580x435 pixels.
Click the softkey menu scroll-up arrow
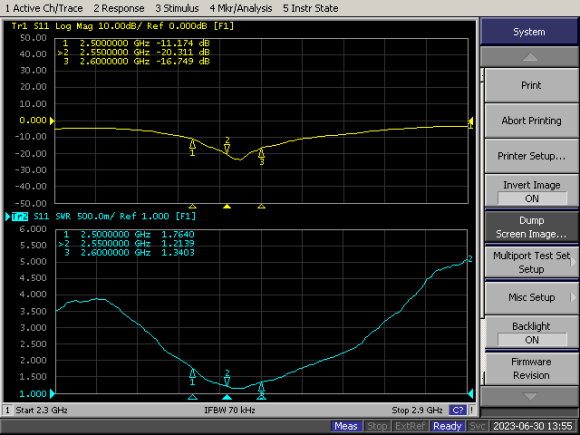pos(529,57)
